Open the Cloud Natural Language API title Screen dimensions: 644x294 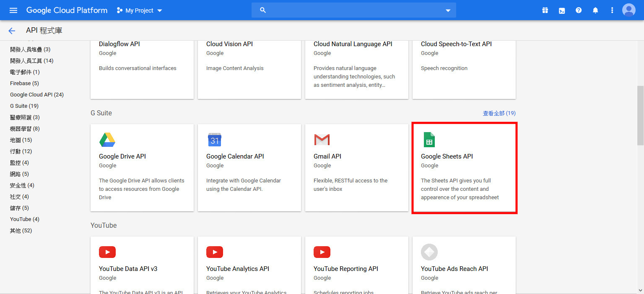pos(353,44)
